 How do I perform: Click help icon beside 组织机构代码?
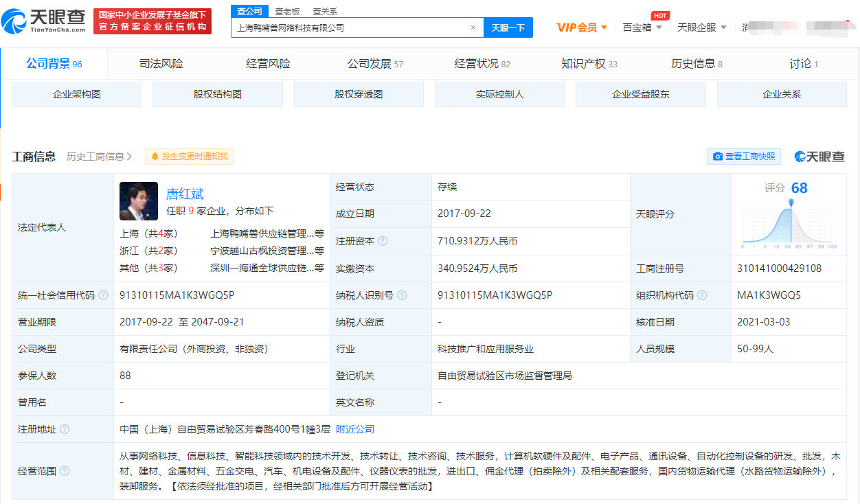tap(701, 295)
